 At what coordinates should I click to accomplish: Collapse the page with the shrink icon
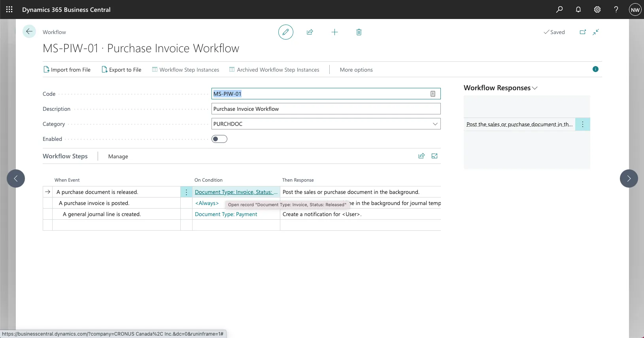[596, 32]
